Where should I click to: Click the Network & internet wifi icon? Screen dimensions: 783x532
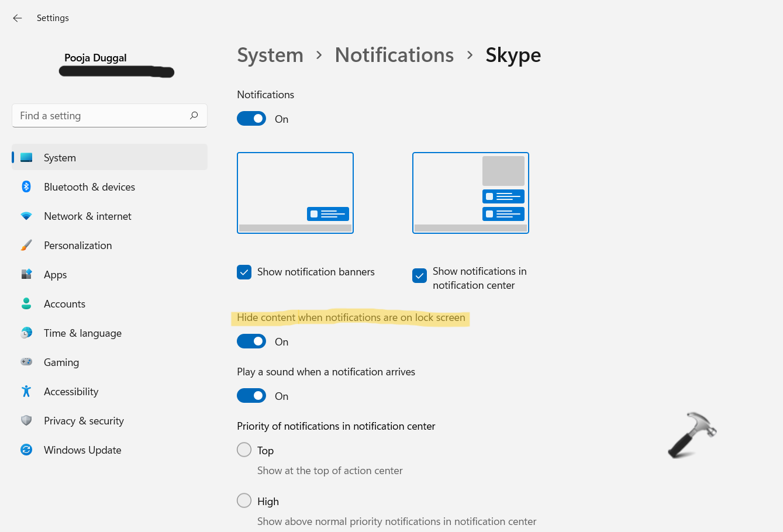[26, 216]
